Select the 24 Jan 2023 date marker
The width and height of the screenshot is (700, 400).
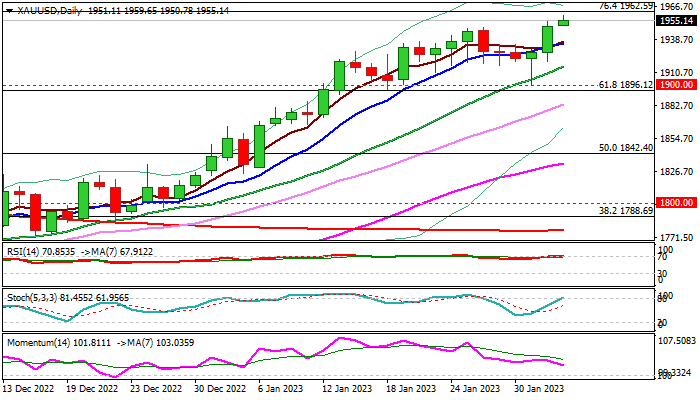(475, 389)
